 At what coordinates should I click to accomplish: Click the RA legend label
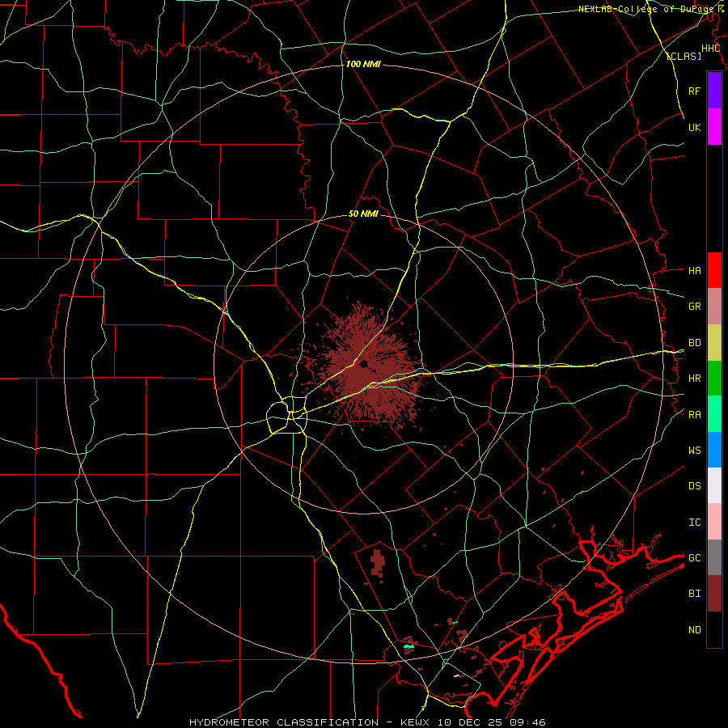tap(694, 415)
